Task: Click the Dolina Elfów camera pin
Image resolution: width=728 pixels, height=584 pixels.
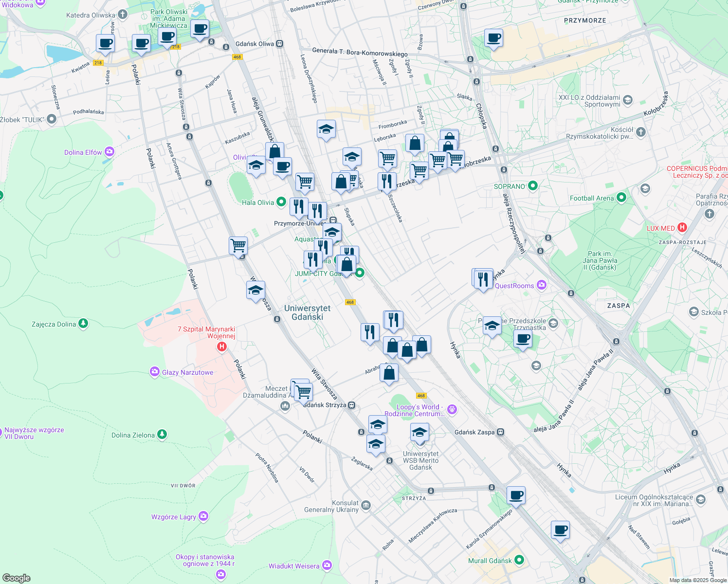Action: click(x=109, y=152)
